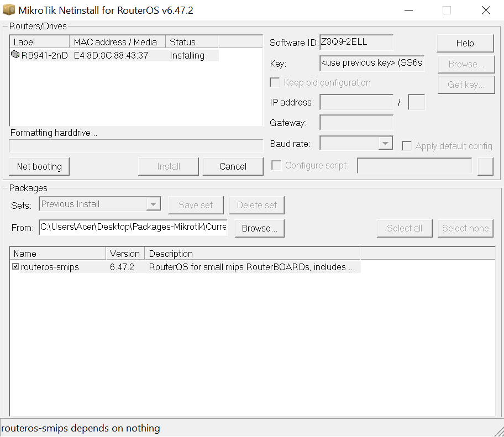Click the 6.47.2 version cell
This screenshot has width=504, height=437.
[122, 267]
